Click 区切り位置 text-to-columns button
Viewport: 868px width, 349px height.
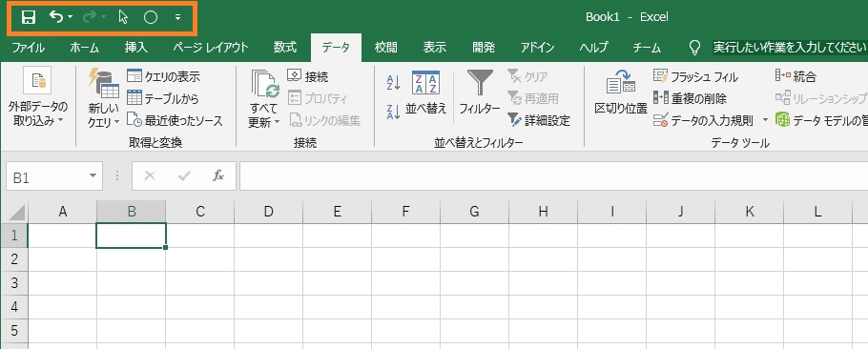click(621, 92)
